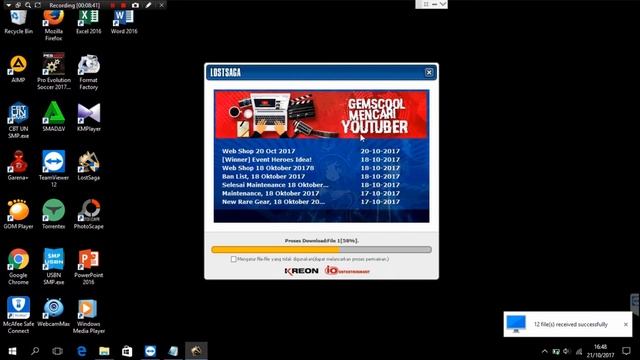The width and height of the screenshot is (640, 360).
Task: Toggle the delete unused files checkbox
Action: 233,259
